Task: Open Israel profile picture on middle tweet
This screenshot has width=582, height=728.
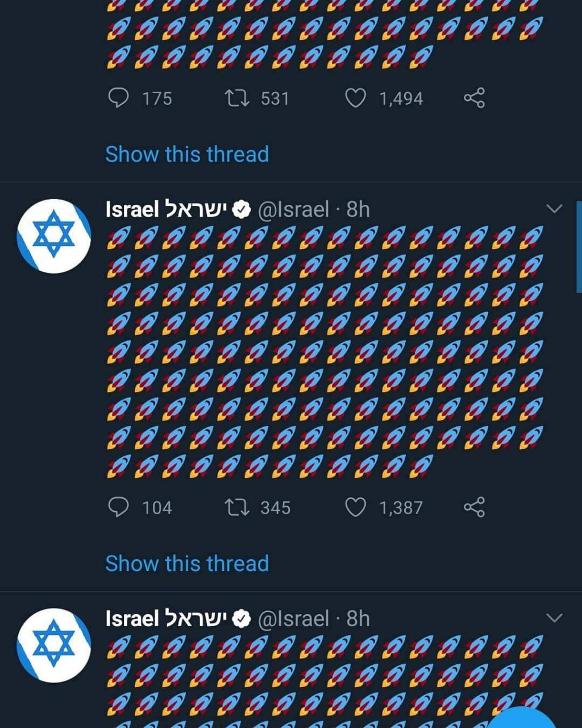Action: click(x=54, y=235)
